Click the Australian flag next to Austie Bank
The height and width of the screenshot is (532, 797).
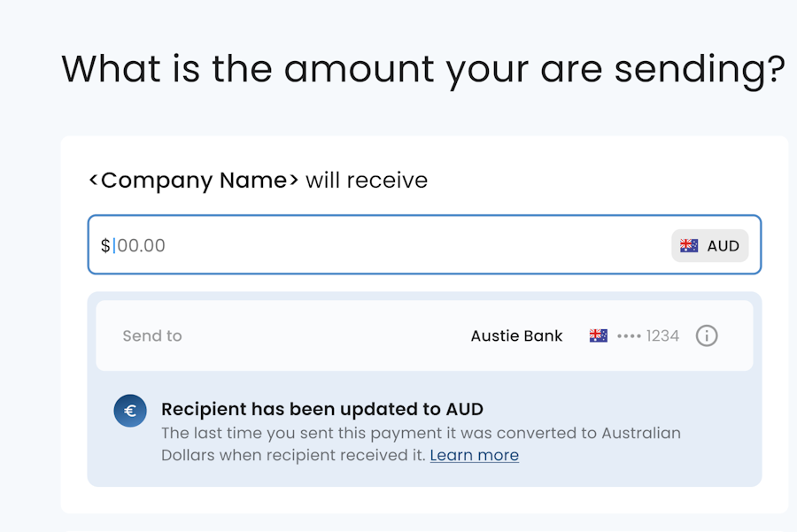point(599,336)
